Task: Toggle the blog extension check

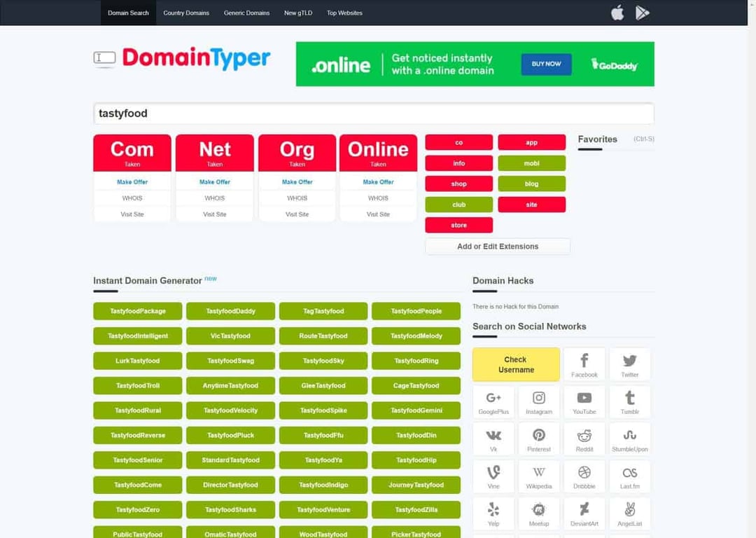Action: [532, 184]
